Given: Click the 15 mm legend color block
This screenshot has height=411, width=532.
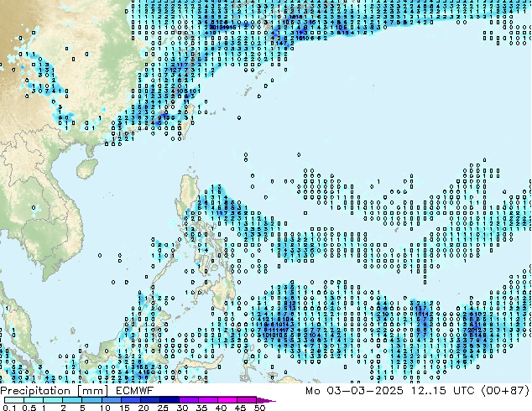Looking at the screenshot, I should tap(133, 400).
